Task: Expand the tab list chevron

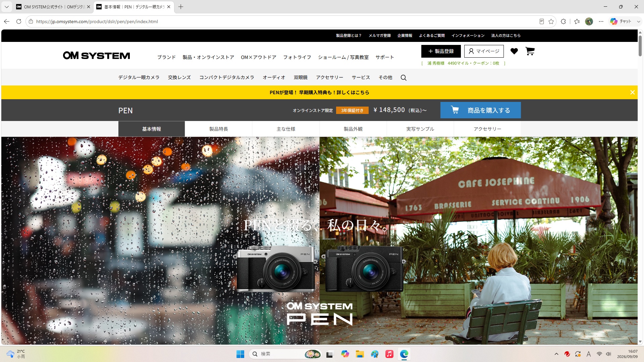Action: coord(6,7)
